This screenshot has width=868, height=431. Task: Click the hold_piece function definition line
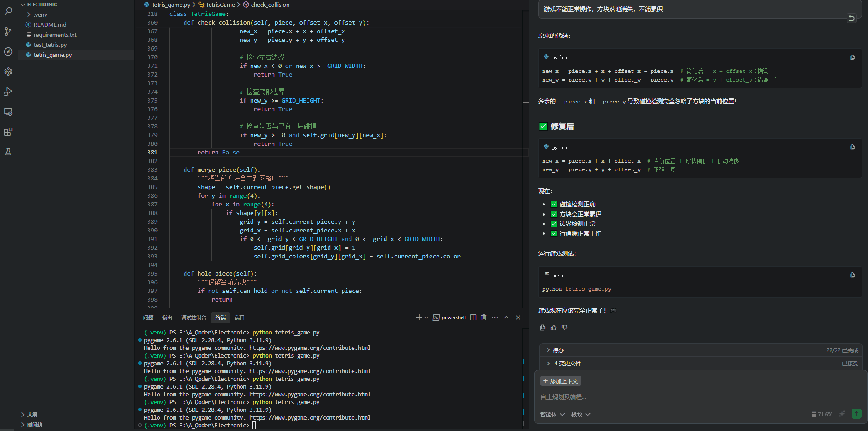pos(220,274)
